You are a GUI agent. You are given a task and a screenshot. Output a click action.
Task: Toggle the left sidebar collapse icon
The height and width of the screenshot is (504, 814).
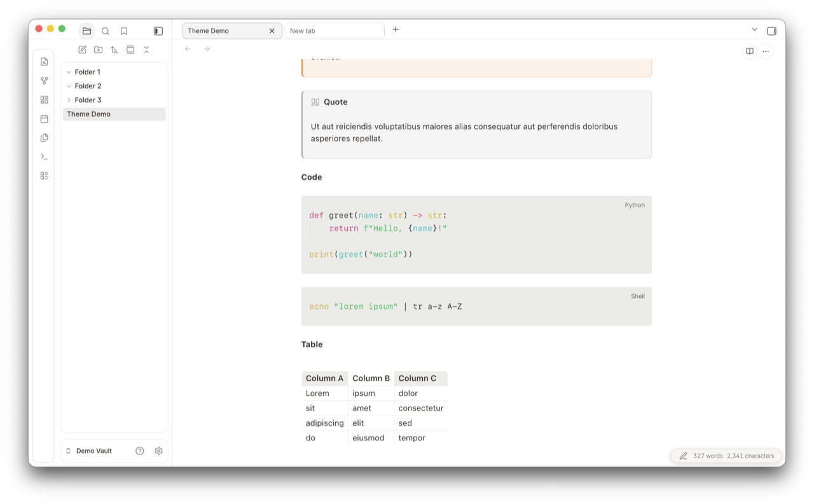158,31
